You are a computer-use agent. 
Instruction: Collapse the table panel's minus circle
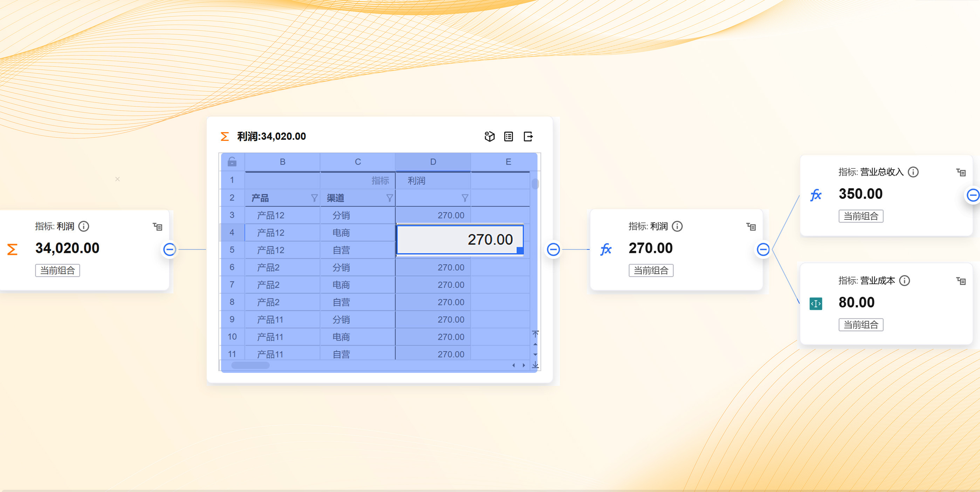coord(553,249)
